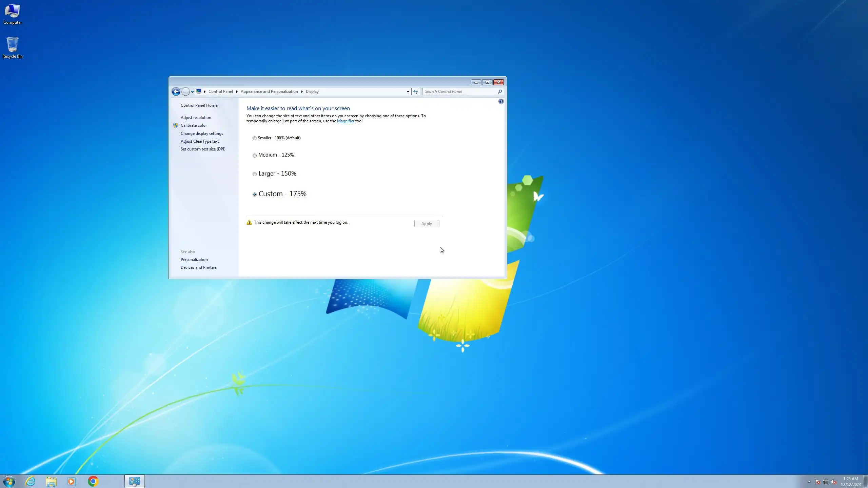Click the search magnifier icon

click(x=499, y=91)
